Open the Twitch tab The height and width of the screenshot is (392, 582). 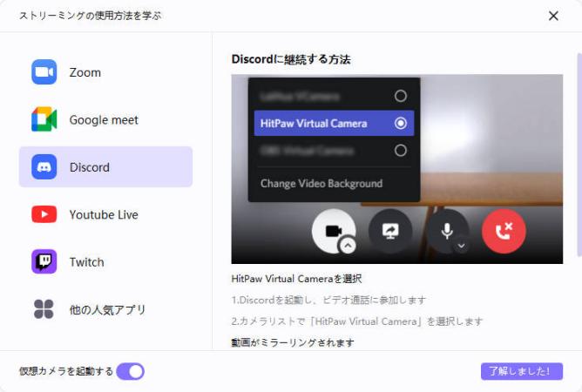[105, 261]
